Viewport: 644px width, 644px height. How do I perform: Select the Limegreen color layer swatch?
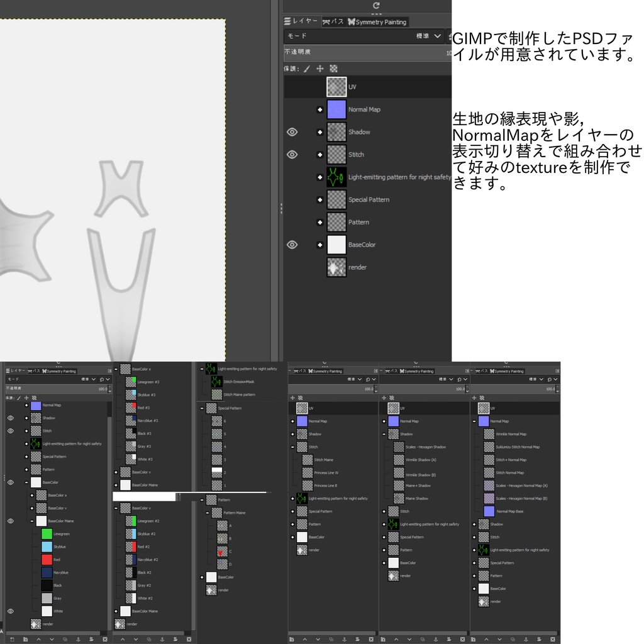point(47,534)
